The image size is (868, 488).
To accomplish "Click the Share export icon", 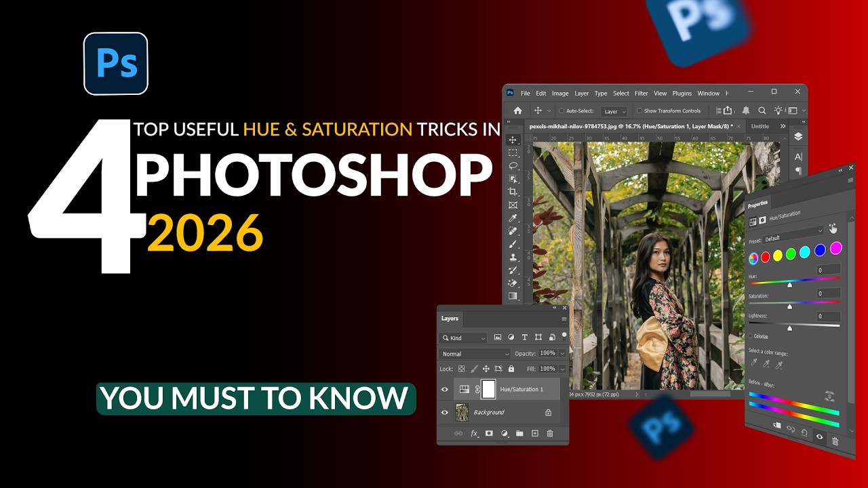I will 728,110.
